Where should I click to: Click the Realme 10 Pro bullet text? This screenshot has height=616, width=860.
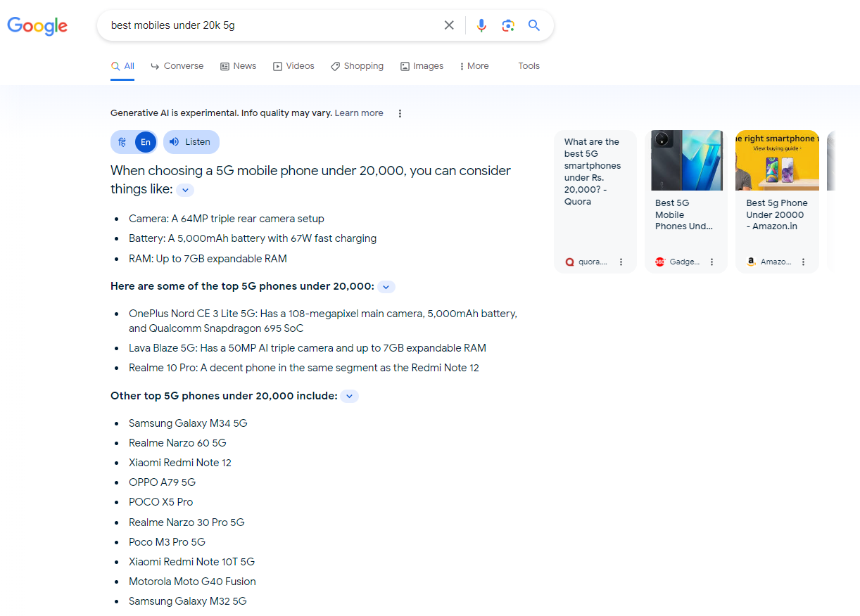tap(304, 368)
